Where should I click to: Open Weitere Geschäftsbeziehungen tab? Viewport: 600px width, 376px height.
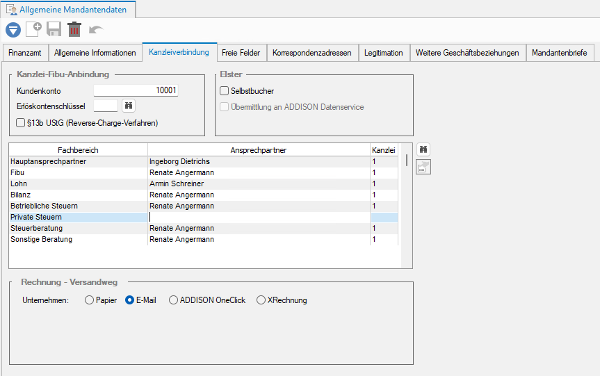[x=467, y=53]
